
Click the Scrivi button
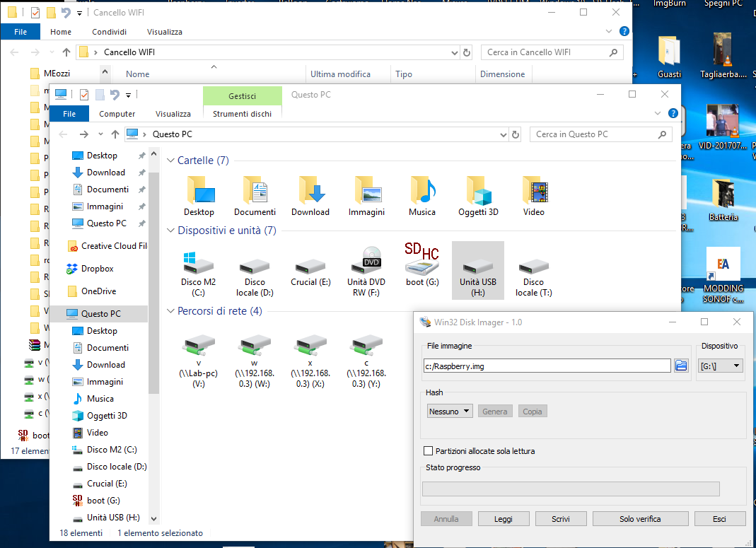pyautogui.click(x=560, y=518)
